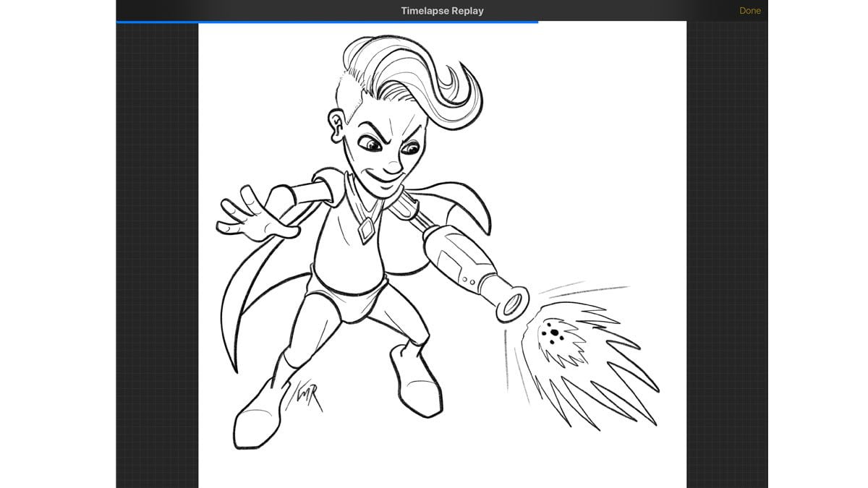
Task: Click the blue filled part of the replay progress bar
Action: click(325, 22)
